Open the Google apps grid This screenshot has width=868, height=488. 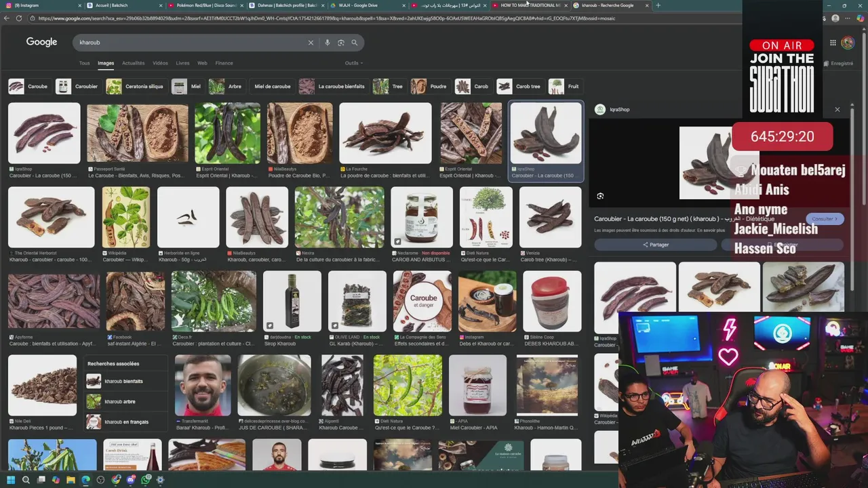point(833,43)
